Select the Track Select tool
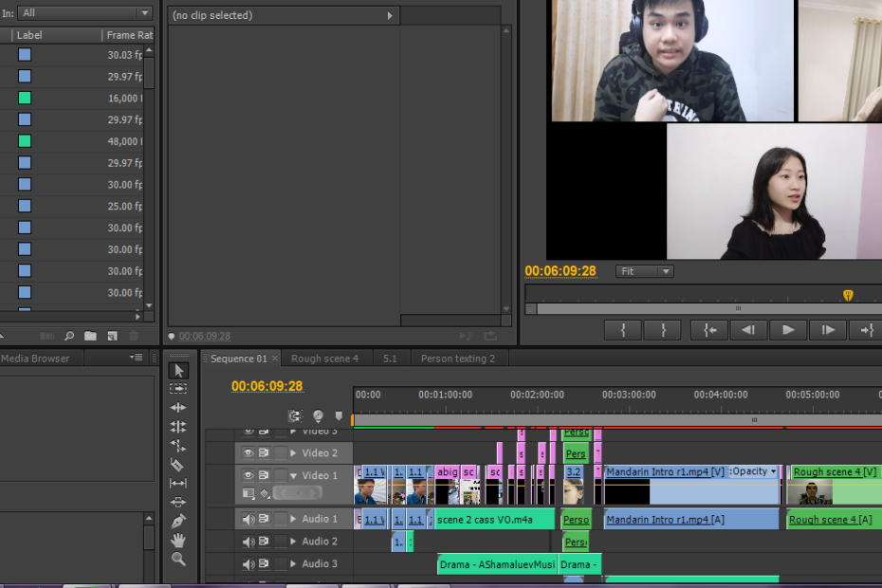Image resolution: width=882 pixels, height=588 pixels. click(178, 389)
